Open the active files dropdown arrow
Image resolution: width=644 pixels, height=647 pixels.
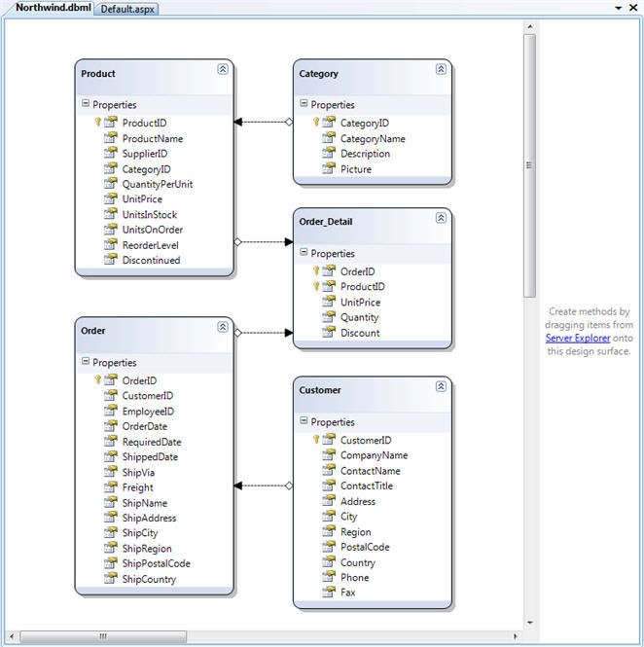[619, 8]
